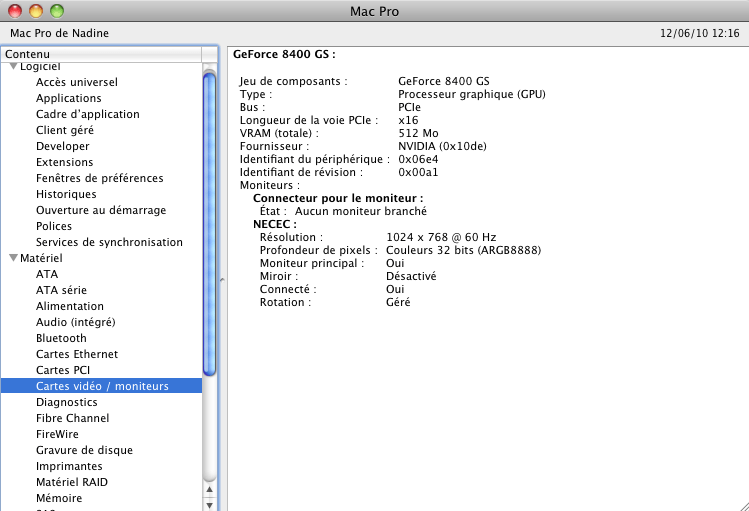Click the pane splitter handle

coord(222,280)
